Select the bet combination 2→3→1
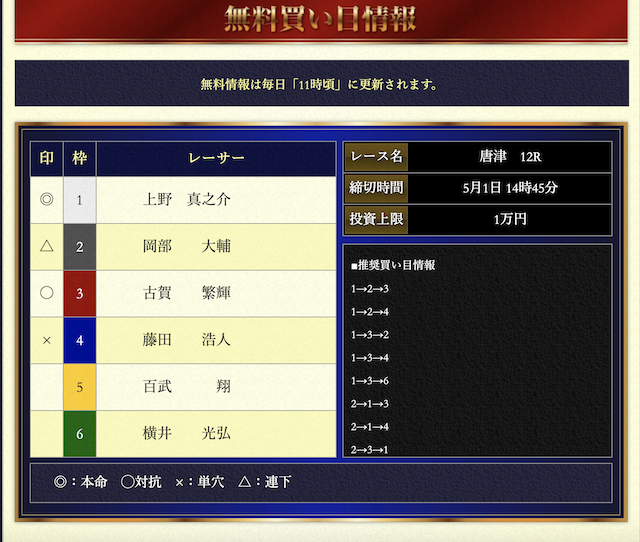 [369, 450]
